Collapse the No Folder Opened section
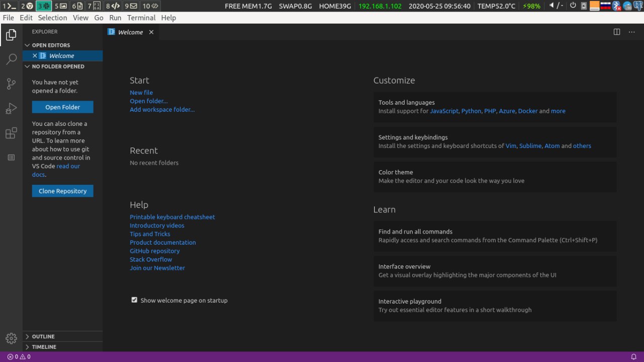 pyautogui.click(x=62, y=66)
